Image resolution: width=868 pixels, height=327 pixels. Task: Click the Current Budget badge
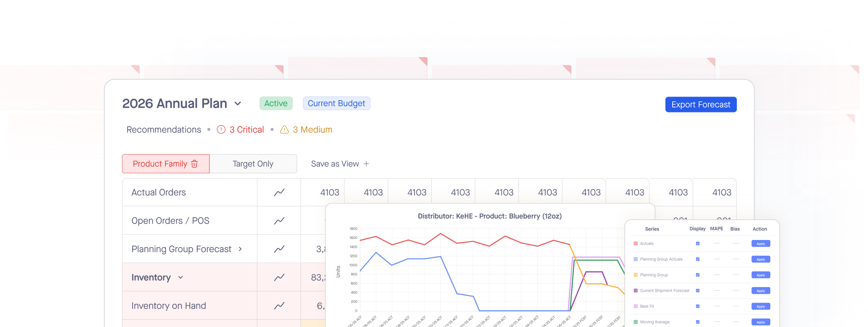(336, 103)
